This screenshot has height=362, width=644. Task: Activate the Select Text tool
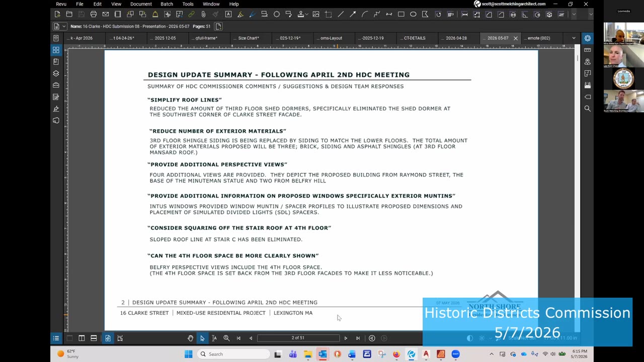click(x=214, y=338)
